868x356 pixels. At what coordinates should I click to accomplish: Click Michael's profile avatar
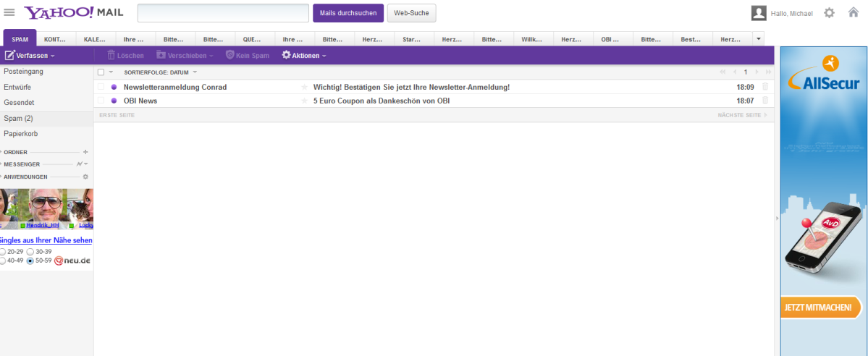pyautogui.click(x=759, y=13)
